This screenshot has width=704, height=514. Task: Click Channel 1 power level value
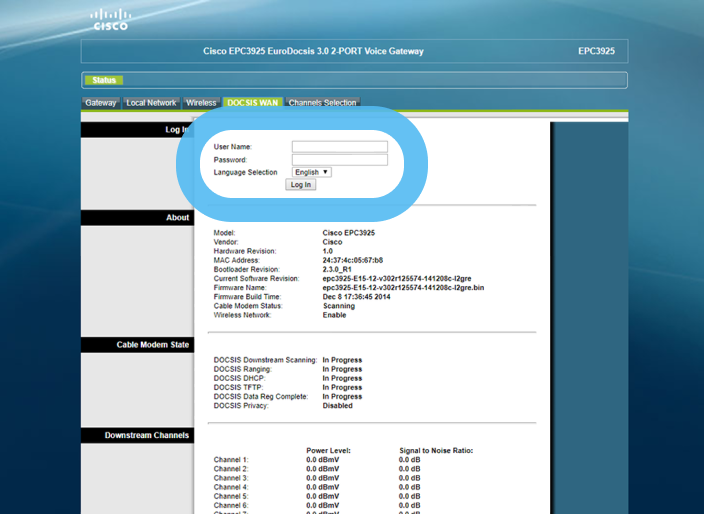pyautogui.click(x=325, y=460)
